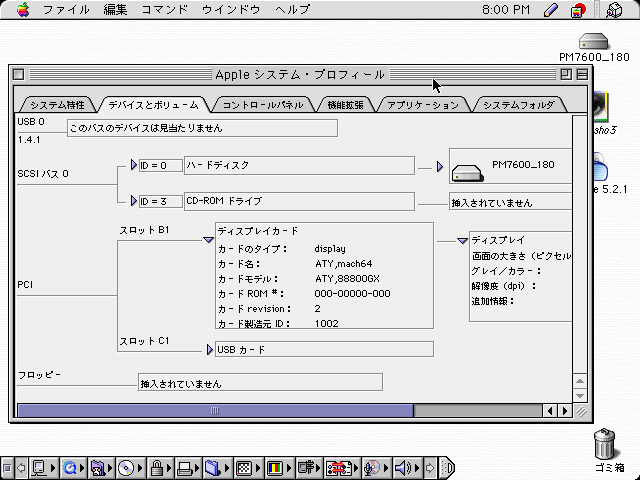Open the AppleTalk computer control strip module

(x=43, y=467)
